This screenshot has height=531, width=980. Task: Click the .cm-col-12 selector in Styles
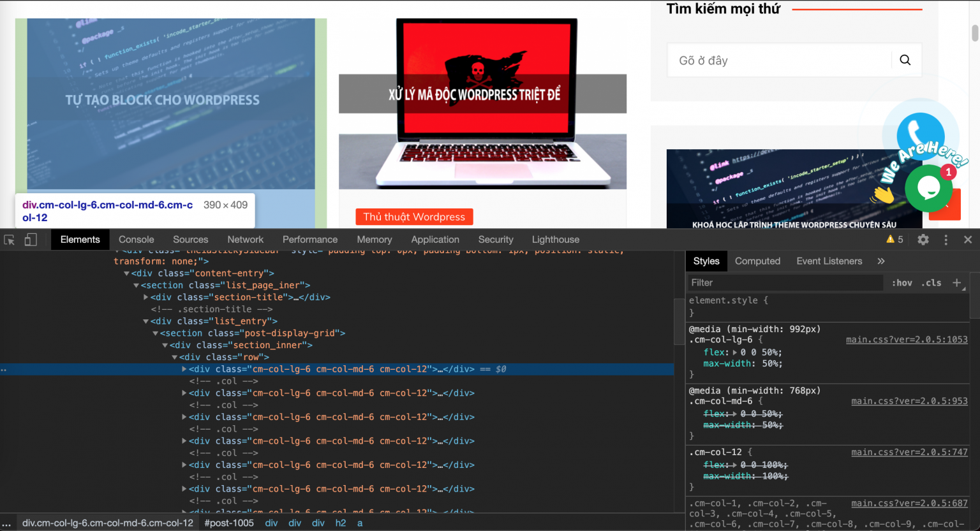tap(715, 453)
